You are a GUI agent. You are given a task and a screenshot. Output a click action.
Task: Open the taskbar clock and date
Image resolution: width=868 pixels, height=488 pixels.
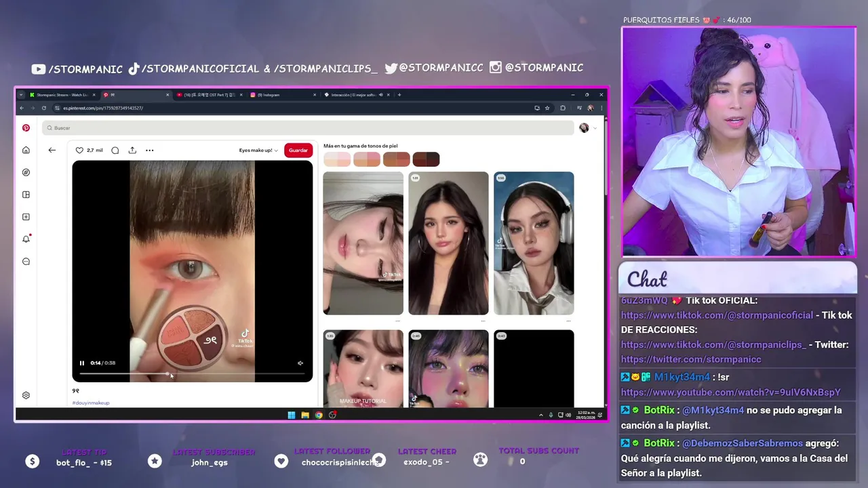[x=586, y=415]
